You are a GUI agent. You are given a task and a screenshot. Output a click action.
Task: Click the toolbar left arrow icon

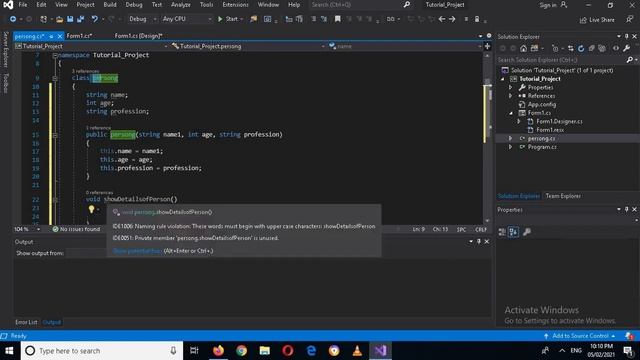pyautogui.click(x=442, y=19)
